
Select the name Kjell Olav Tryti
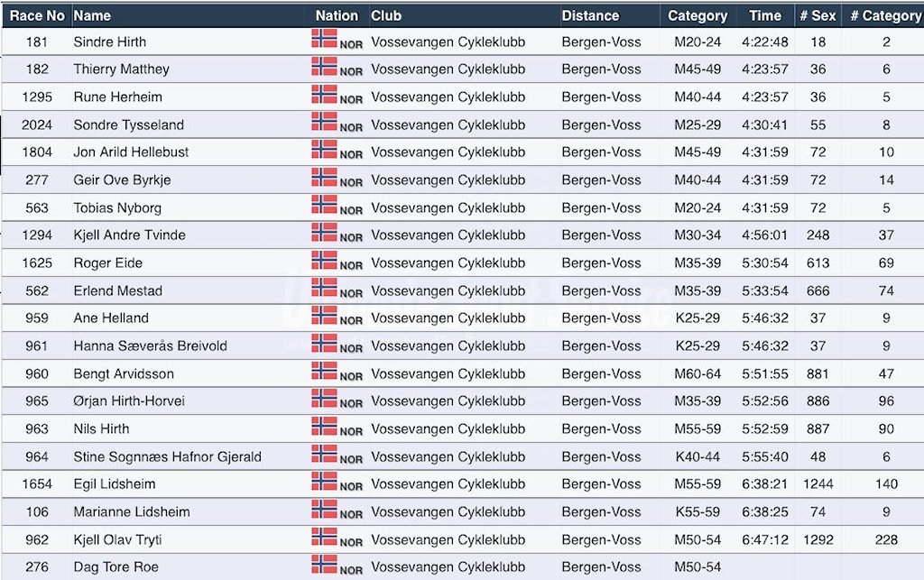click(117, 540)
